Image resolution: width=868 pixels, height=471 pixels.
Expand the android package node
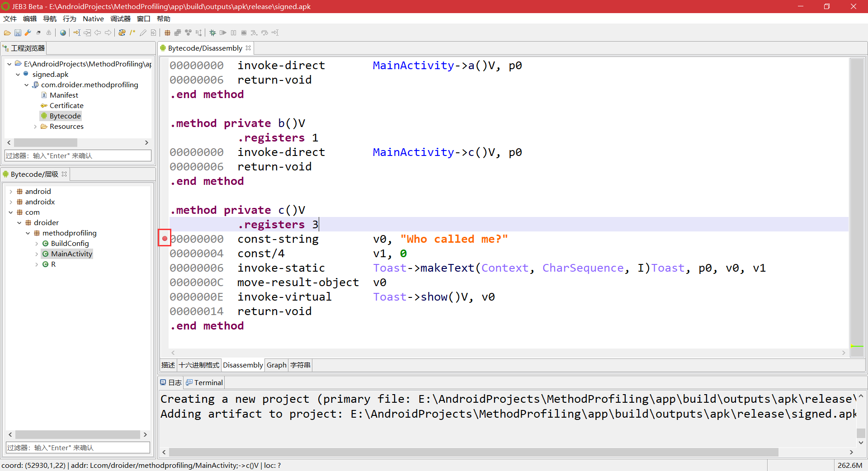pos(11,192)
